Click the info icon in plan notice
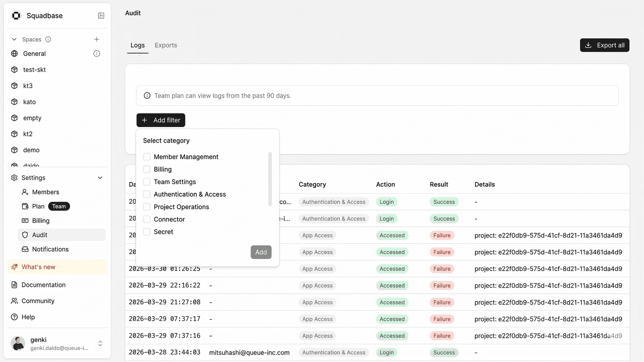The height and width of the screenshot is (362, 644). pyautogui.click(x=147, y=96)
